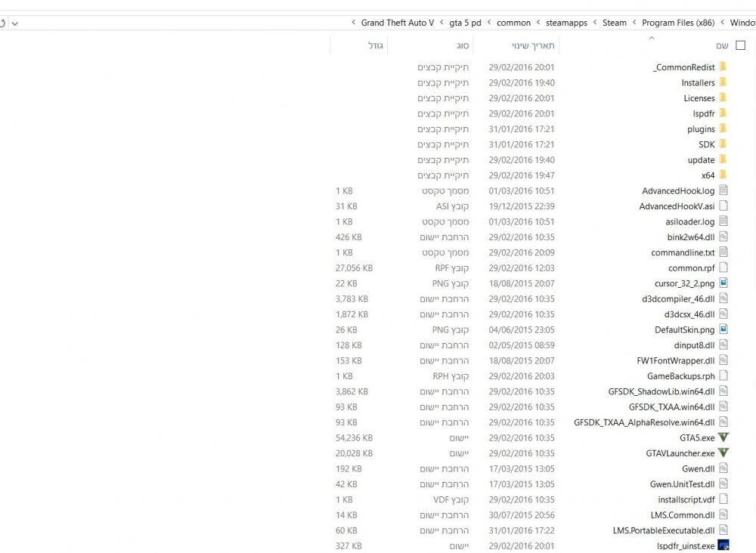Open the _CommonRedist folder icon

pyautogui.click(x=723, y=66)
